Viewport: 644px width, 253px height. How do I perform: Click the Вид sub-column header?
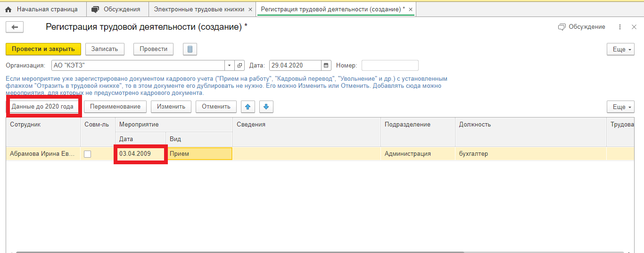[199, 139]
